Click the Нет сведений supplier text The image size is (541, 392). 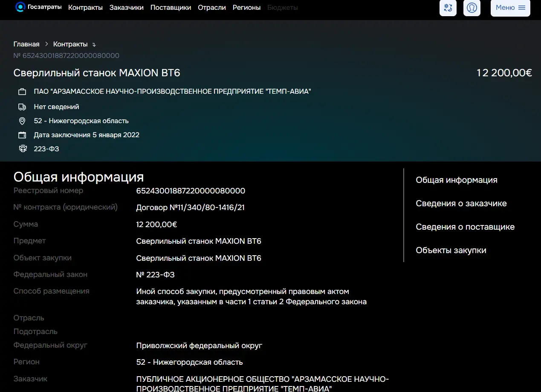click(x=56, y=107)
